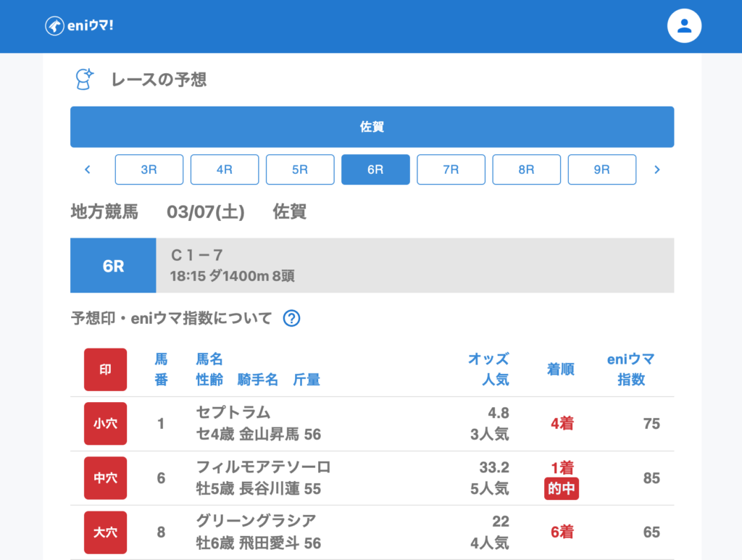Screen dimensions: 742x560
Task: Click the red 印 header badge
Action: [105, 369]
